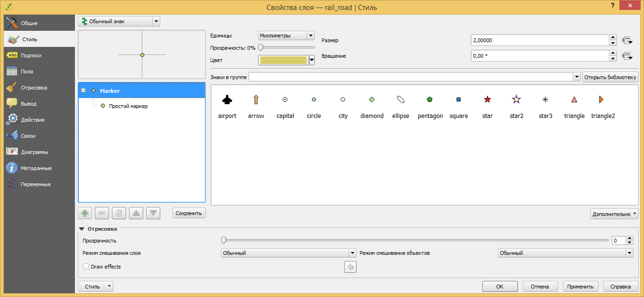
Task: Open the Метаданные tab in sidebar
Action: pyautogui.click(x=36, y=168)
